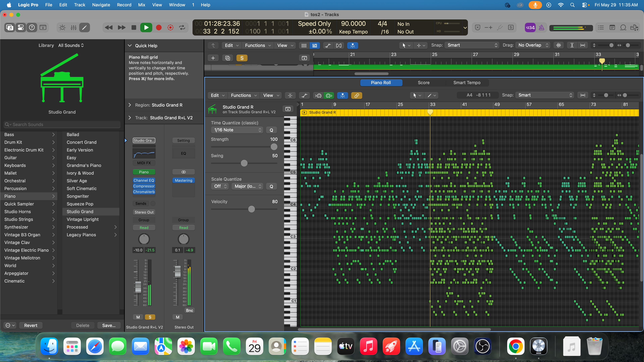Click the Revert button in Library
Screen dimensions: 644x362
31,325
